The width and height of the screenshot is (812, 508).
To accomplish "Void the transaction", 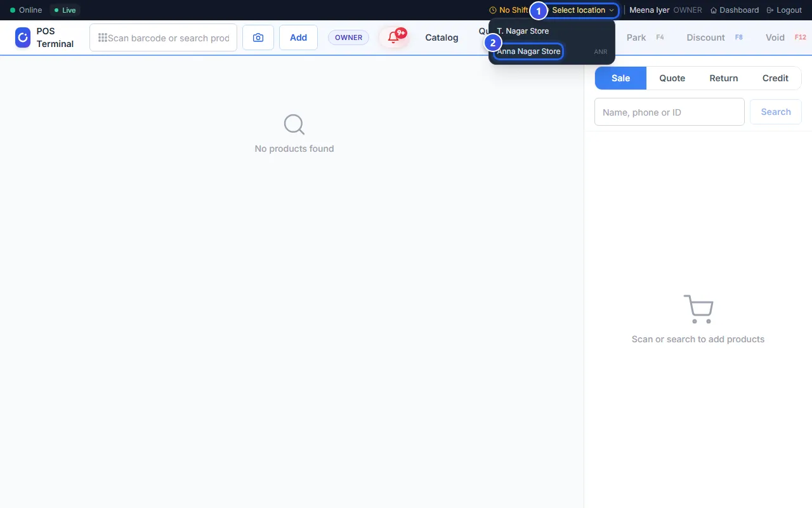I will (x=785, y=37).
